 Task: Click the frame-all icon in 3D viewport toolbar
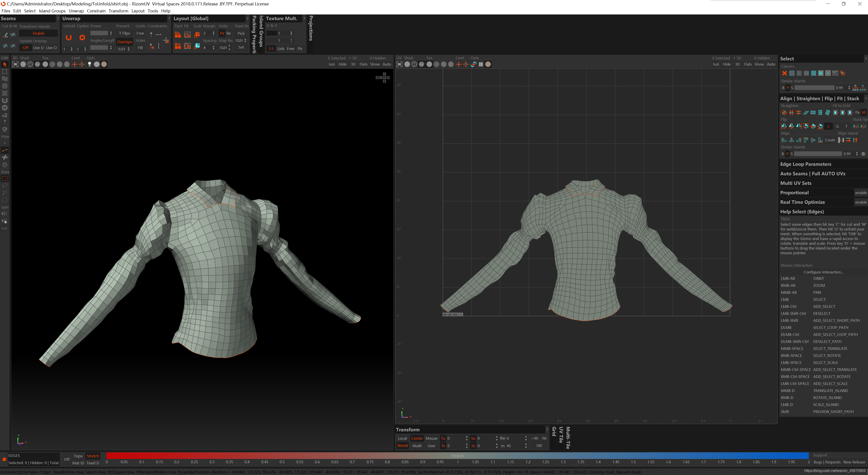tap(16, 64)
